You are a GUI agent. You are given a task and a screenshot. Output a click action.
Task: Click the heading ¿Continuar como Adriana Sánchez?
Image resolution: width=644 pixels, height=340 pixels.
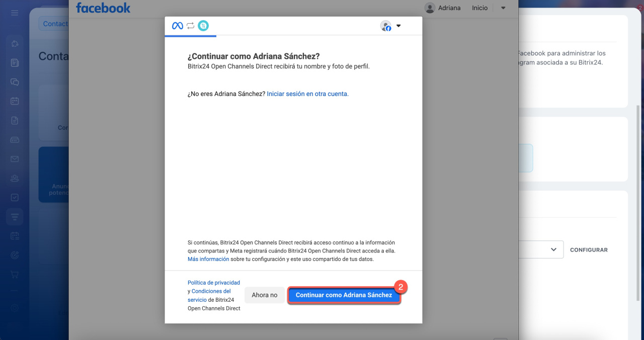254,56
